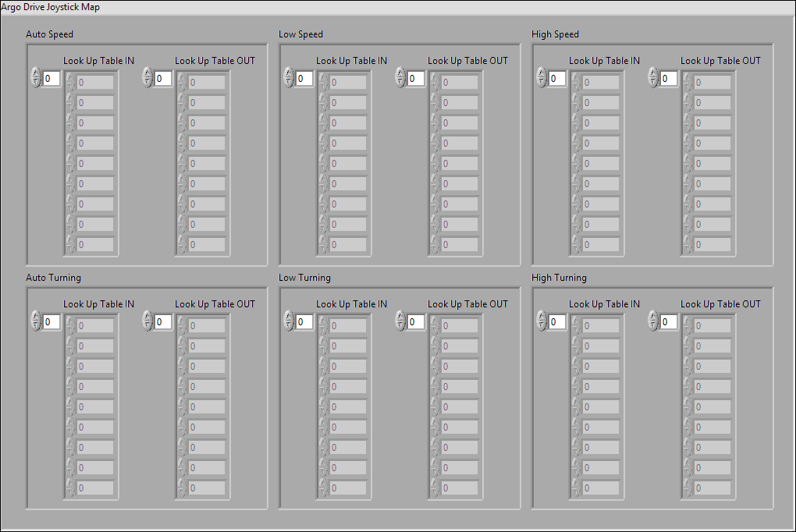Select the Low Speed Look Up Table OUT index field

coord(414,78)
